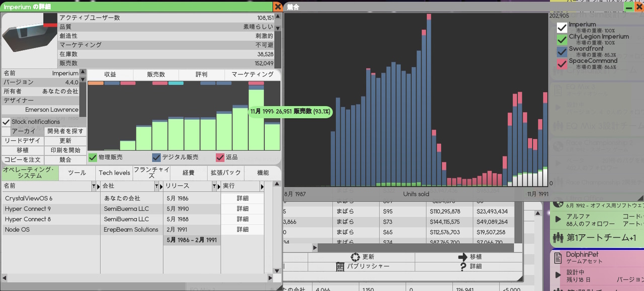Open the 経費 tab
This screenshot has height=291, width=644.
click(189, 173)
